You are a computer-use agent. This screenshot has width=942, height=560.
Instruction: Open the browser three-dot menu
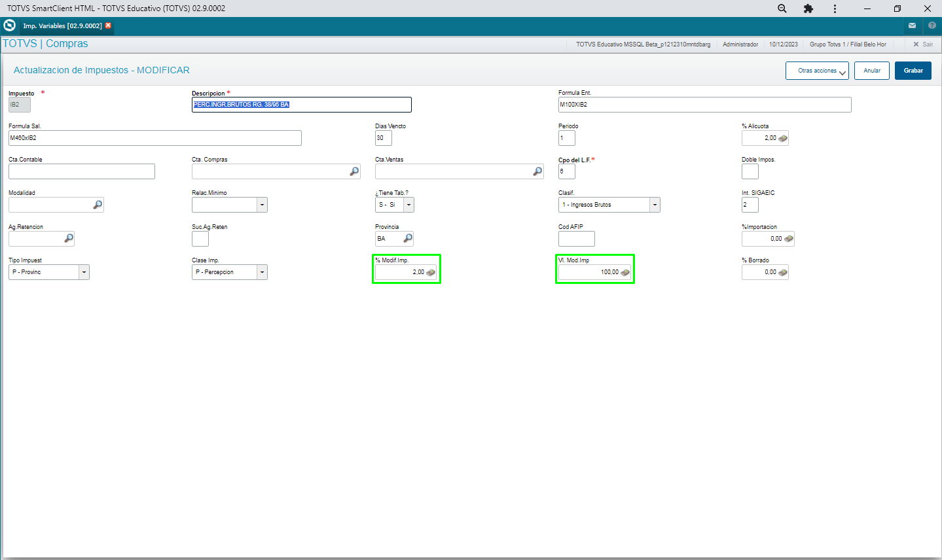pyautogui.click(x=835, y=9)
